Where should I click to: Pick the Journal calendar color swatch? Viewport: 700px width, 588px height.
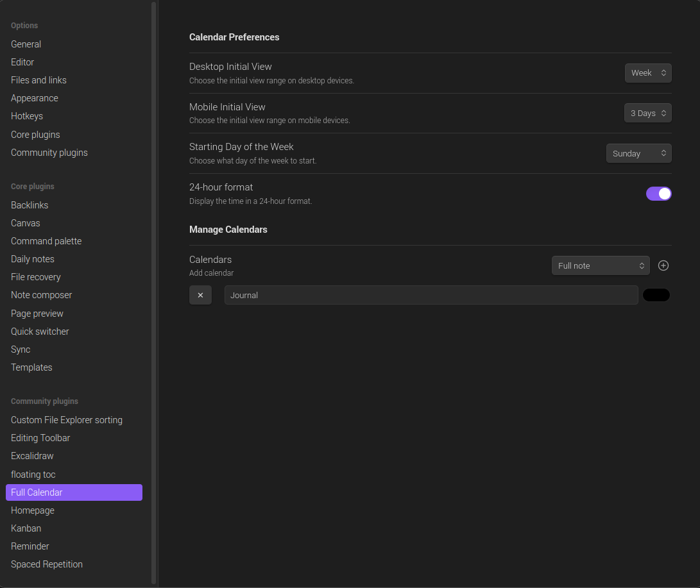tap(656, 295)
